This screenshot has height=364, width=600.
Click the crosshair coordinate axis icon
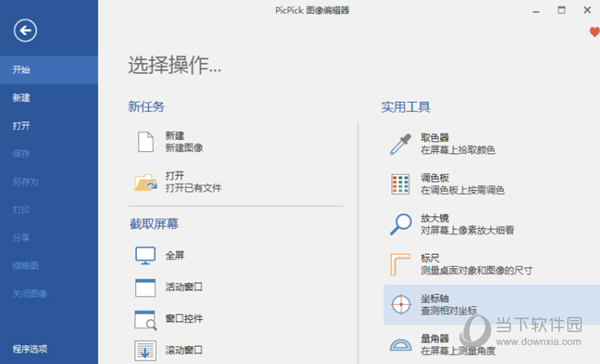[x=401, y=304]
